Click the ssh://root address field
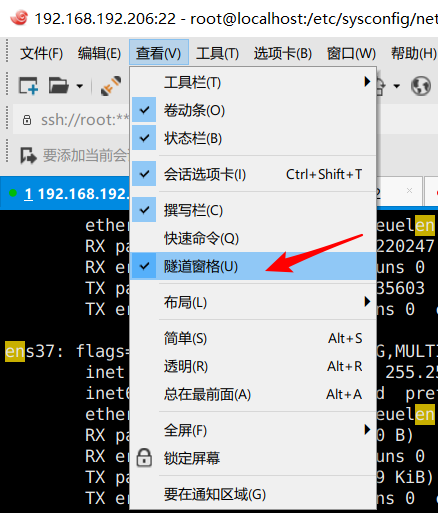 pyautogui.click(x=72, y=120)
